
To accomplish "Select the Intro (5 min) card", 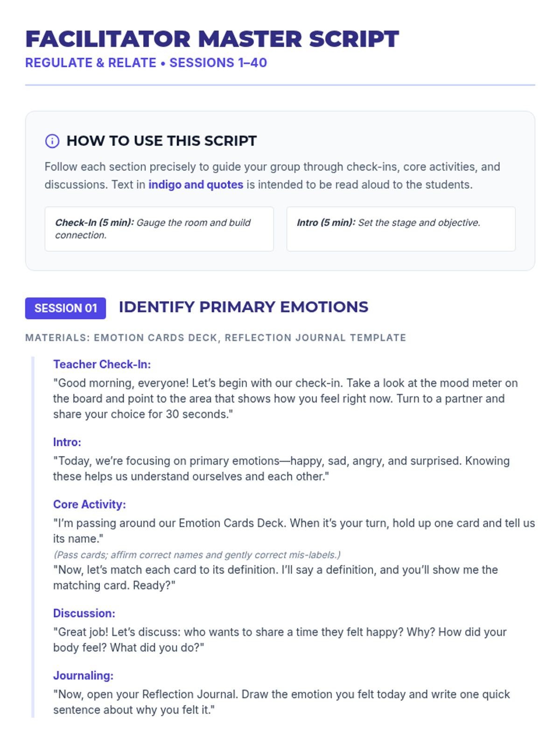I will point(400,229).
